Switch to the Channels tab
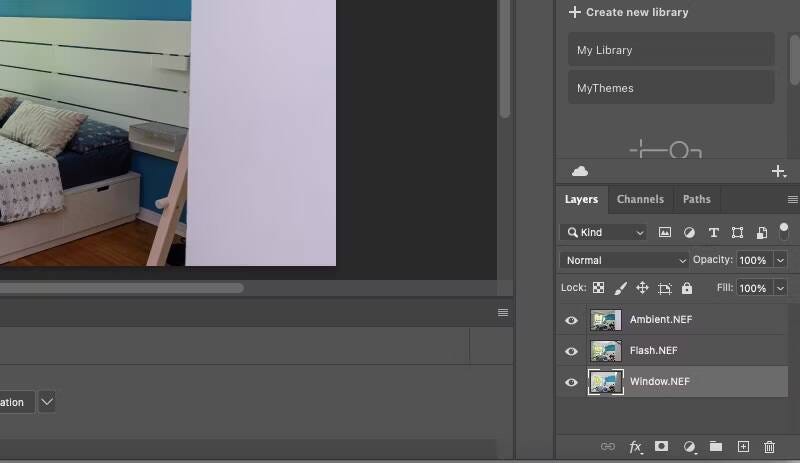Viewport: 800px width, 463px height. [640, 199]
